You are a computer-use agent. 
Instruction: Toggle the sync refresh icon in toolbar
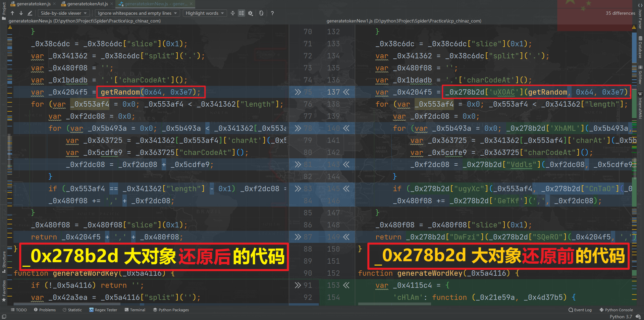point(261,13)
